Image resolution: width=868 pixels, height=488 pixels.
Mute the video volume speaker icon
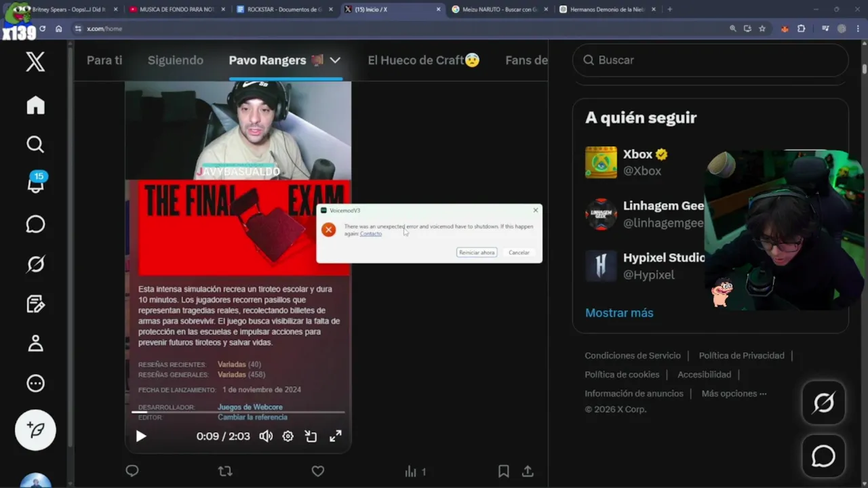pyautogui.click(x=266, y=436)
